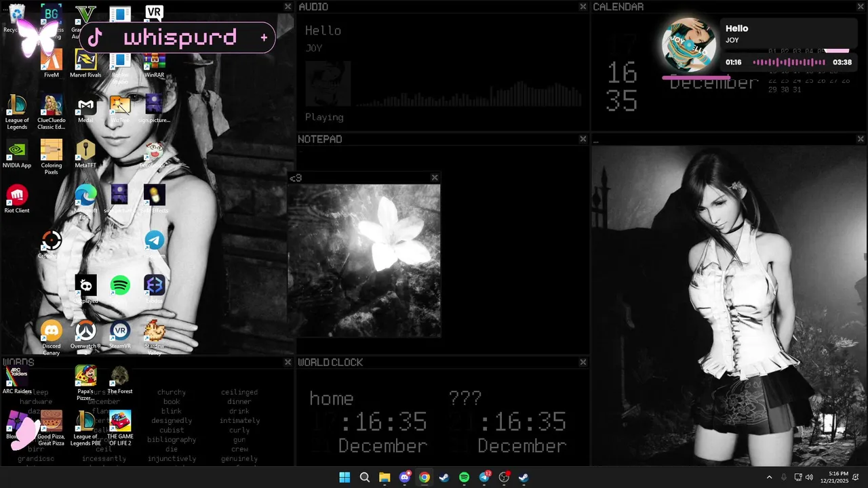Open the Outplayed skull icon
This screenshot has height=488, width=868.
pyautogui.click(x=85, y=289)
